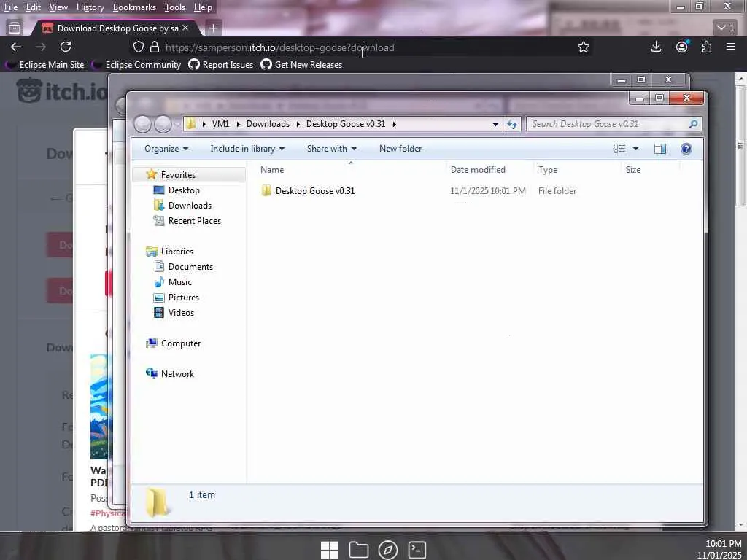Image resolution: width=747 pixels, height=560 pixels.
Task: Open the Edit menu in Firefox
Action: pyautogui.click(x=33, y=7)
